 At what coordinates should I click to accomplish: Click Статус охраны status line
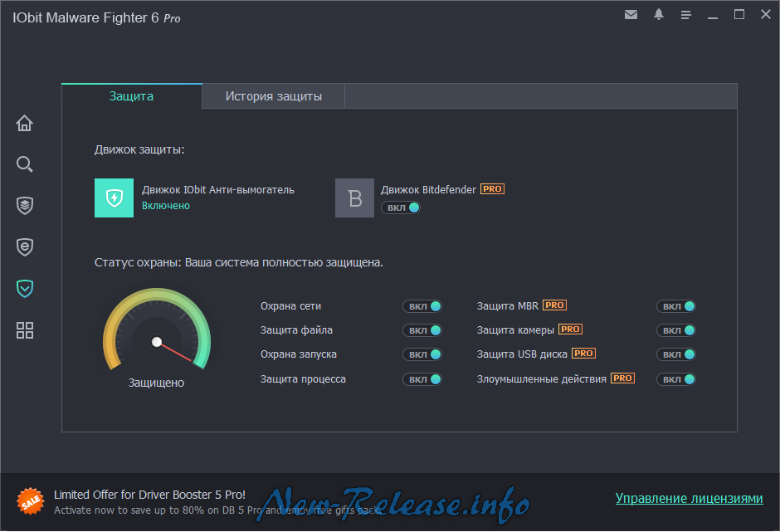[x=239, y=262]
